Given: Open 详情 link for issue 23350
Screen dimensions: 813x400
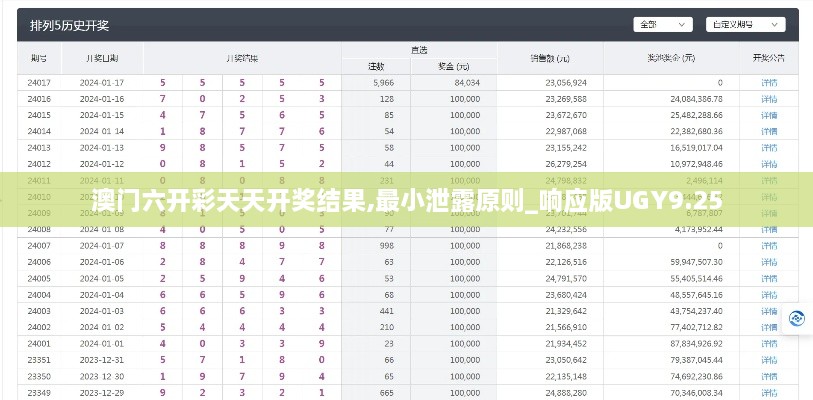Looking at the screenshot, I should coord(769,376).
